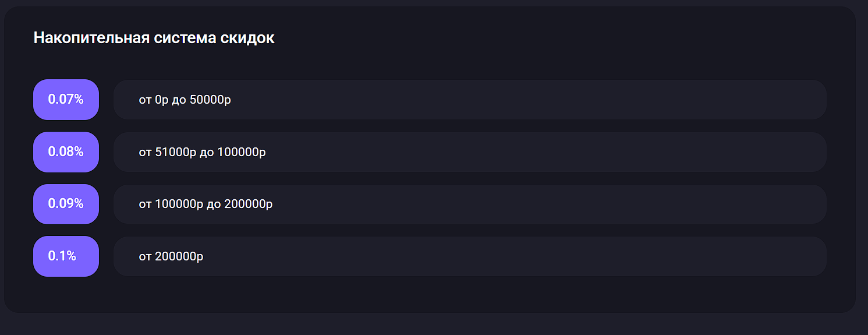
Task: Click the '200000р' text in the last row
Action: coord(179,257)
